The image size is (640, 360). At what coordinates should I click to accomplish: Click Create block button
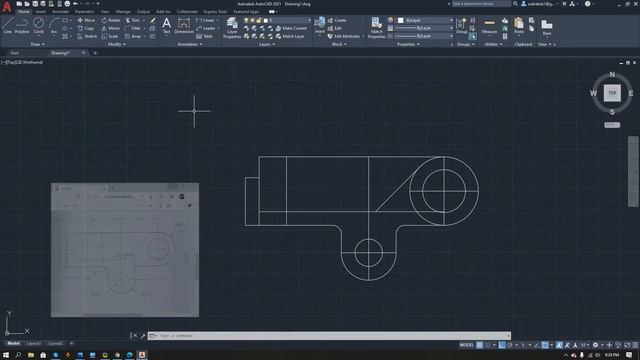[x=337, y=20]
